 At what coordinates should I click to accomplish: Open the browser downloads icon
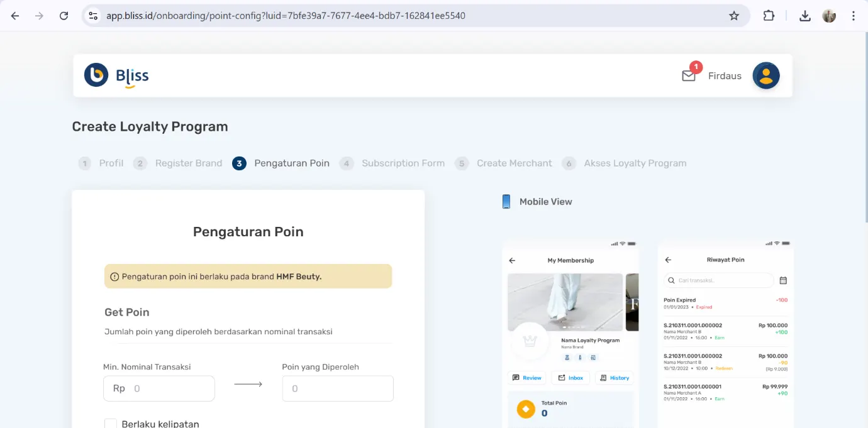804,16
